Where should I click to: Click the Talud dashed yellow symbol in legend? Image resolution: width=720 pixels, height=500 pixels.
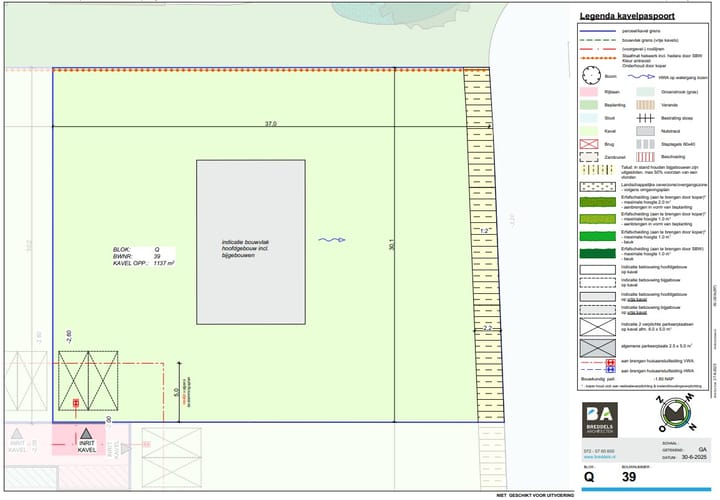pyautogui.click(x=597, y=170)
